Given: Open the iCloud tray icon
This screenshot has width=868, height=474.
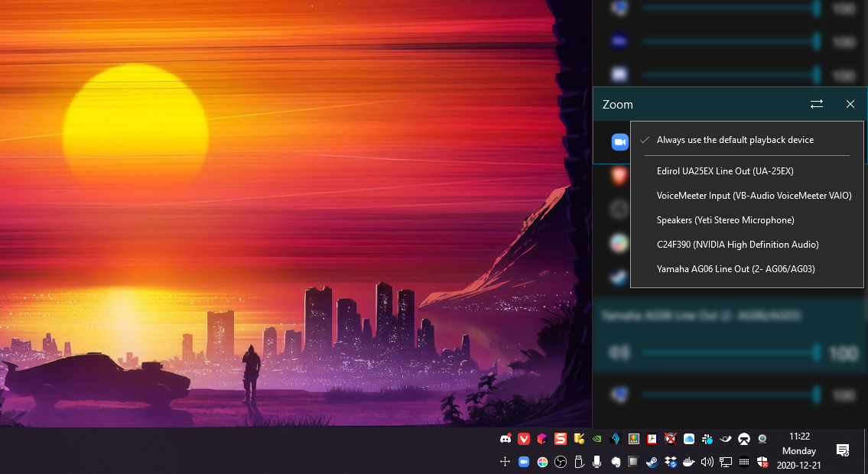Looking at the screenshot, I should 688,439.
